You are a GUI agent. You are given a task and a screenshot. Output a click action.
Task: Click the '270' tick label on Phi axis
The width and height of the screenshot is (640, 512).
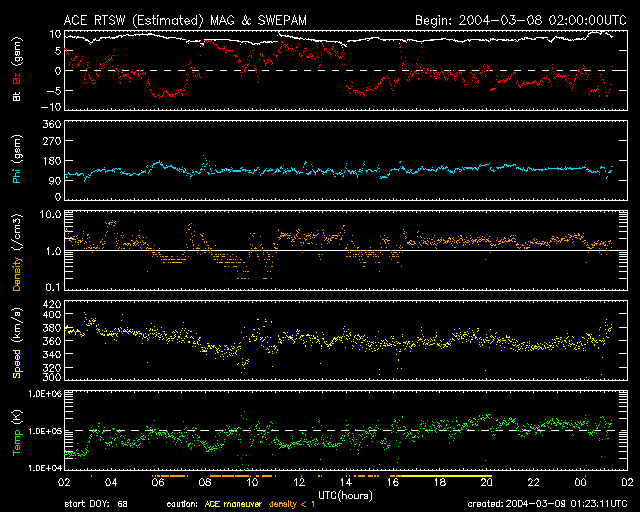click(52, 142)
